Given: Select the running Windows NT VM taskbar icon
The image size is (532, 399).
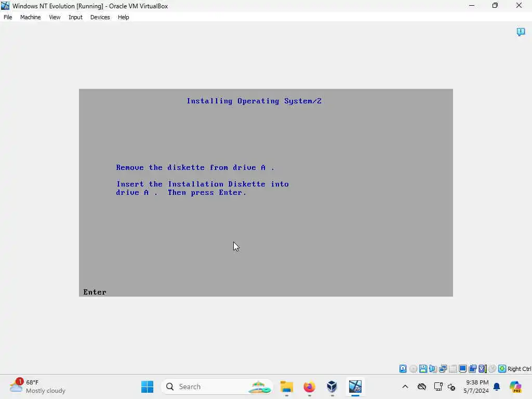Looking at the screenshot, I should coord(355,387).
